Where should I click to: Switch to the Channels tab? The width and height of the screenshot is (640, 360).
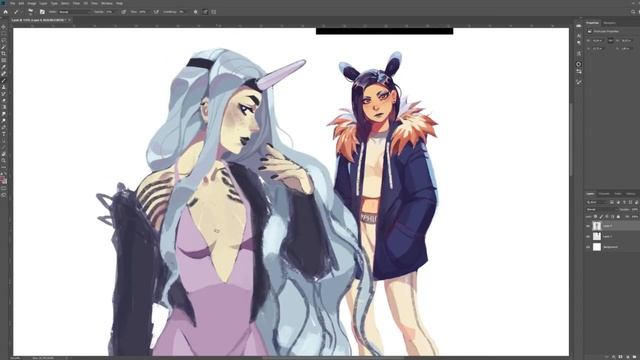[604, 194]
